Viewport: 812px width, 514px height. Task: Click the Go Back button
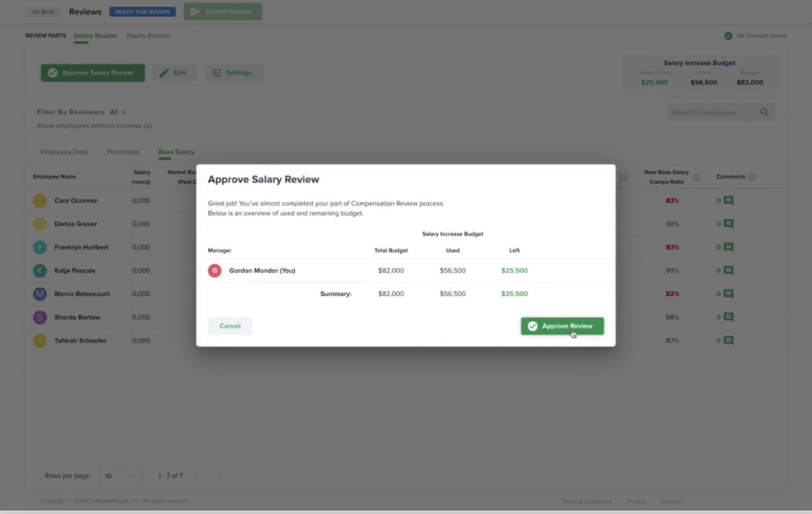42,11
